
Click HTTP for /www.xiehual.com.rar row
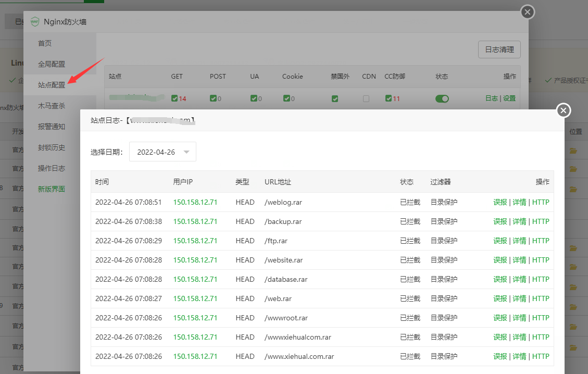pyautogui.click(x=541, y=356)
